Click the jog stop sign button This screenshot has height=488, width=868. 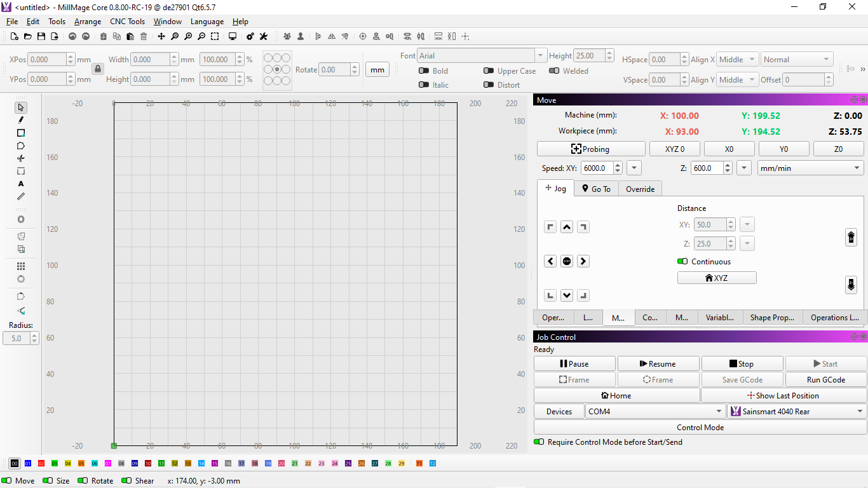[x=567, y=261]
